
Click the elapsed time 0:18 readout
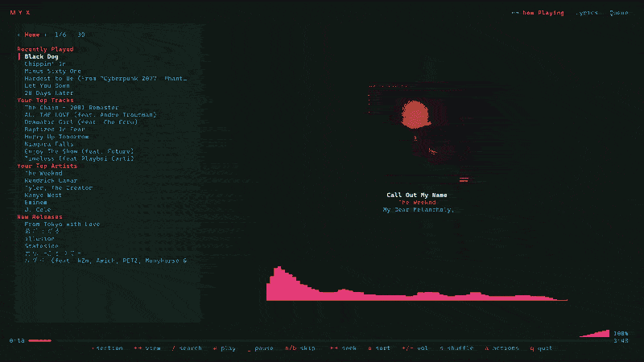(x=17, y=340)
